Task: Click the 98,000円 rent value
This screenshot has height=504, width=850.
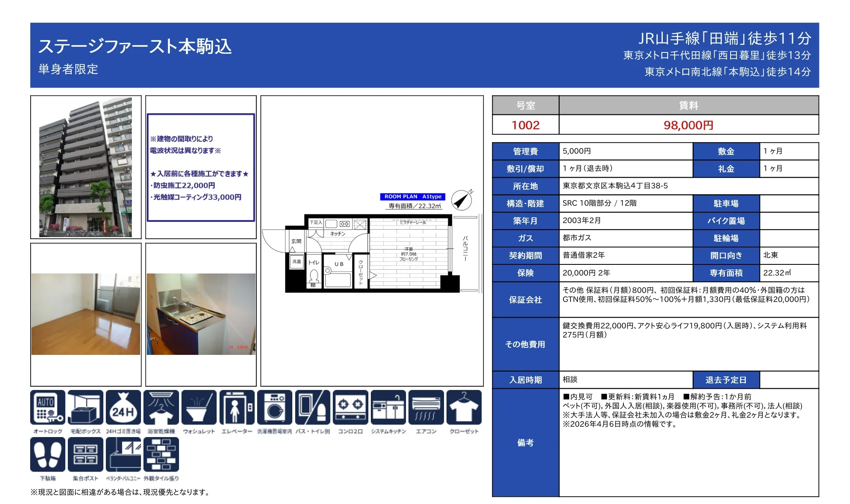Action: 688,125
